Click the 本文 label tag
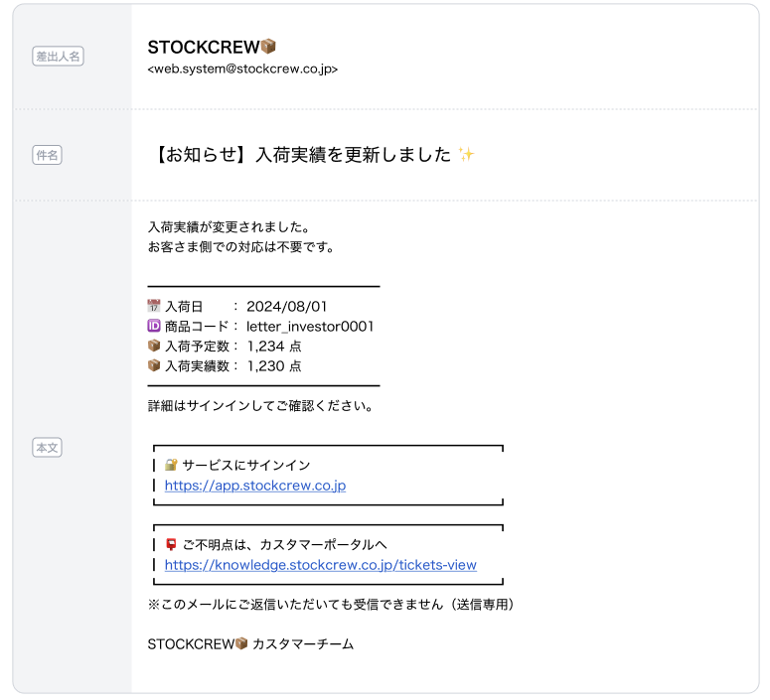Image resolution: width=770 pixels, height=700 pixels. [47, 448]
